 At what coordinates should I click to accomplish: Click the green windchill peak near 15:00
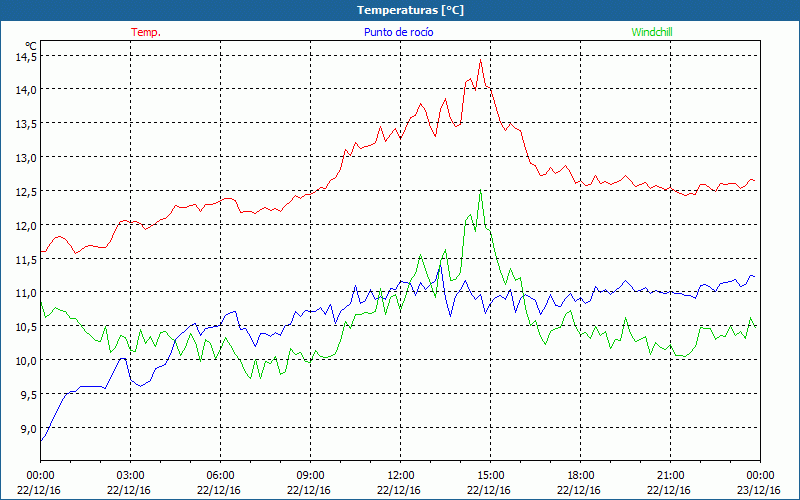pos(480,191)
